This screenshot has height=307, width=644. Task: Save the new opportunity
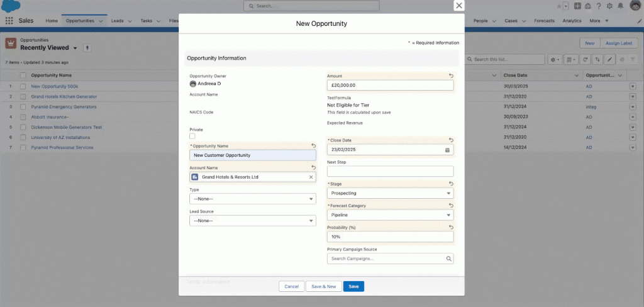pyautogui.click(x=353, y=286)
